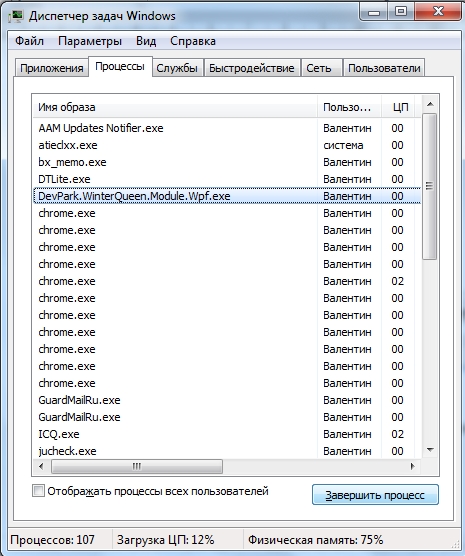Click the horizontal scrollbar right arrow
Viewport: 465px width, 556px height.
[412, 466]
